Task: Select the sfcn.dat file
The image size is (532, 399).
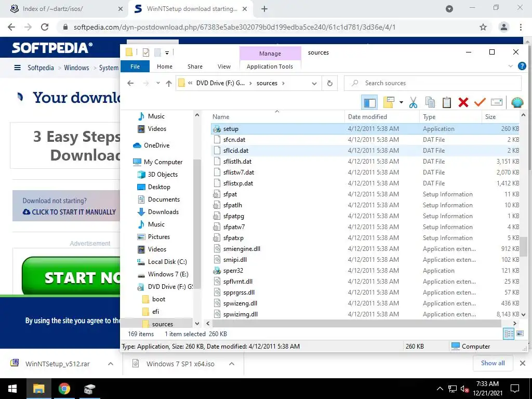Action: pos(365,140)
